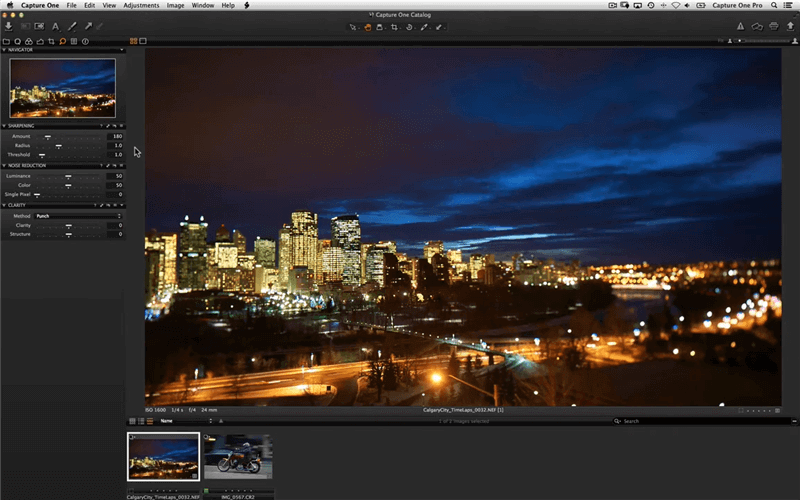Switch browser to list view icon

141,421
